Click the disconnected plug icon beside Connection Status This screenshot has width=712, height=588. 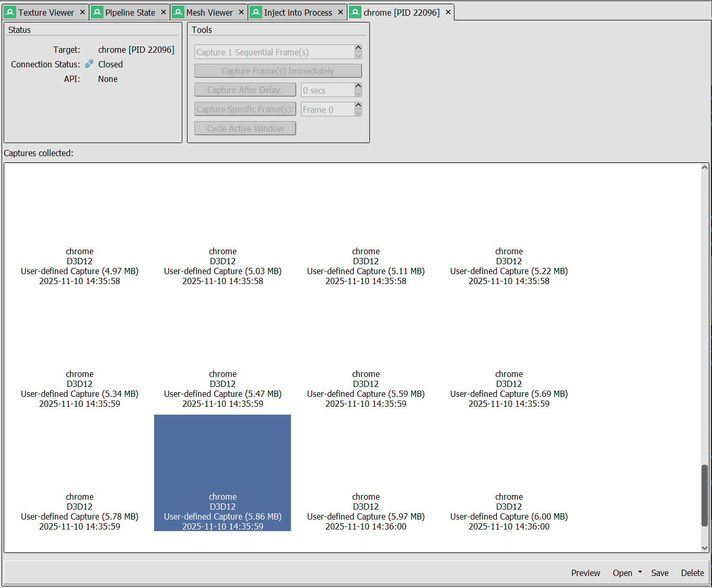(88, 64)
